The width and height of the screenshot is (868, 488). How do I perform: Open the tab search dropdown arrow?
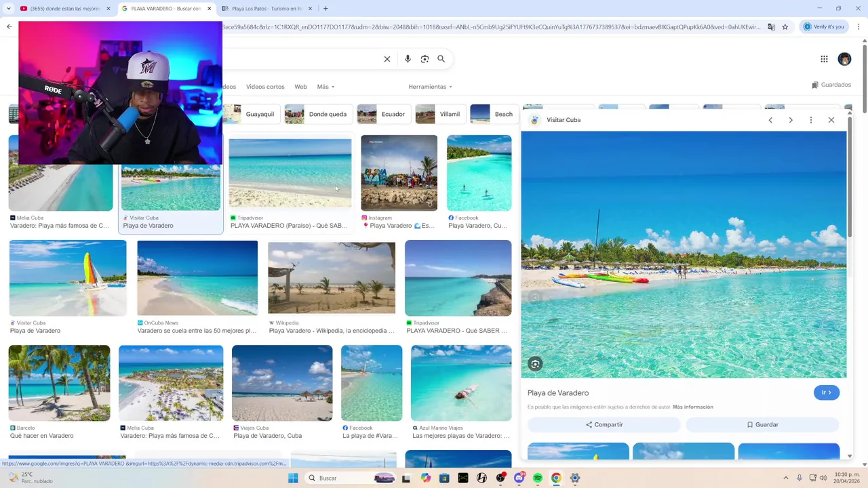point(8,9)
